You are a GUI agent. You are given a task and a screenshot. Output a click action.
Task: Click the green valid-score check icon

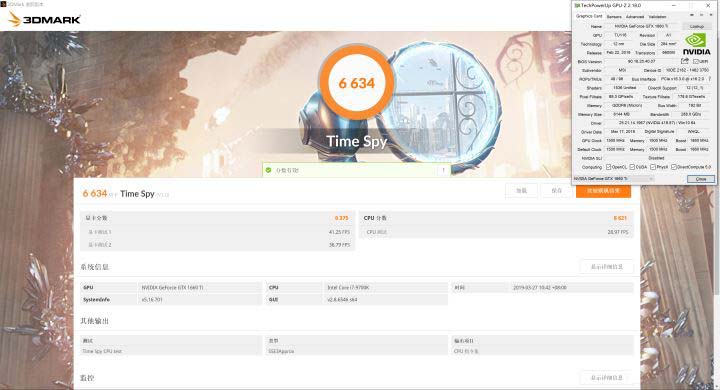tap(269, 170)
